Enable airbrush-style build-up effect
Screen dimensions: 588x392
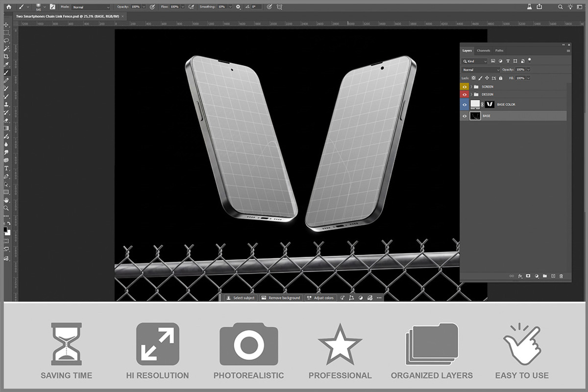point(192,7)
